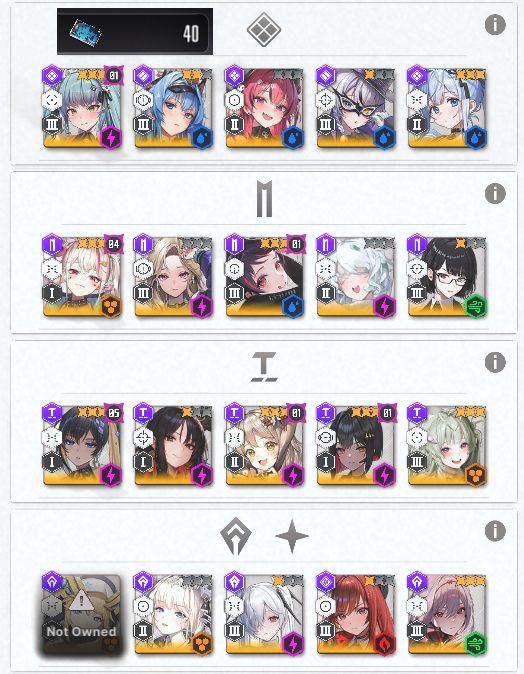Click the ticket counter showing 40

click(x=135, y=31)
